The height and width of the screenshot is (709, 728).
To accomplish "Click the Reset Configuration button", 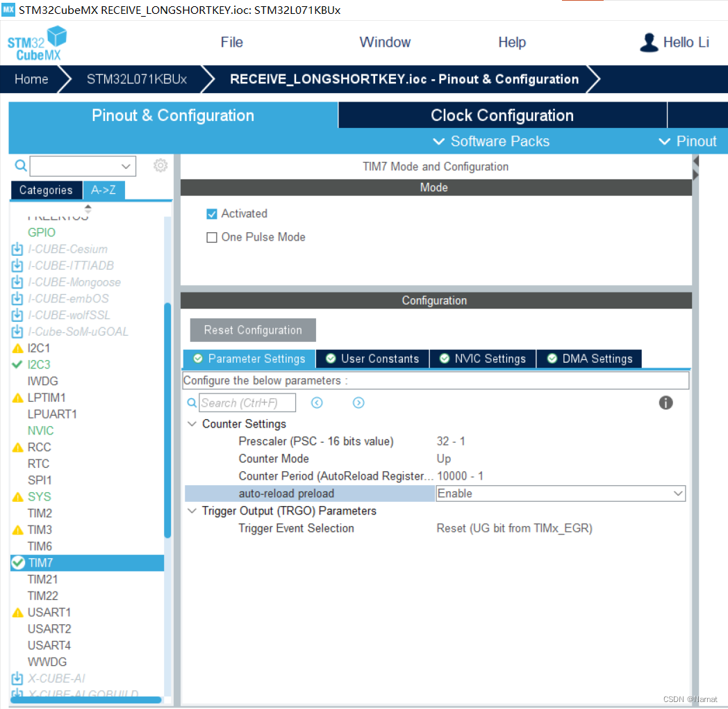I will click(x=253, y=330).
